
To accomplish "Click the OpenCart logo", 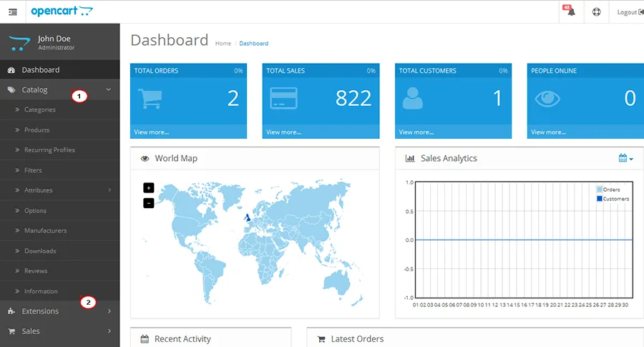I will pyautogui.click(x=62, y=11).
